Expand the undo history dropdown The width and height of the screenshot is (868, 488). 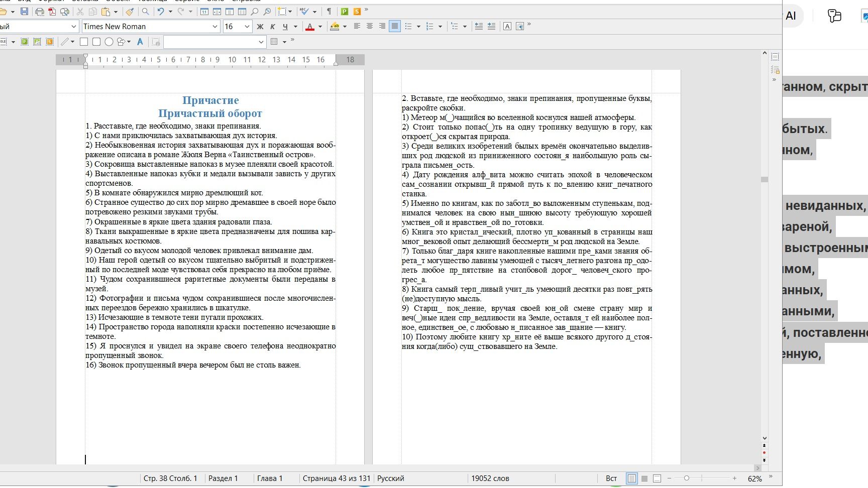tap(171, 12)
